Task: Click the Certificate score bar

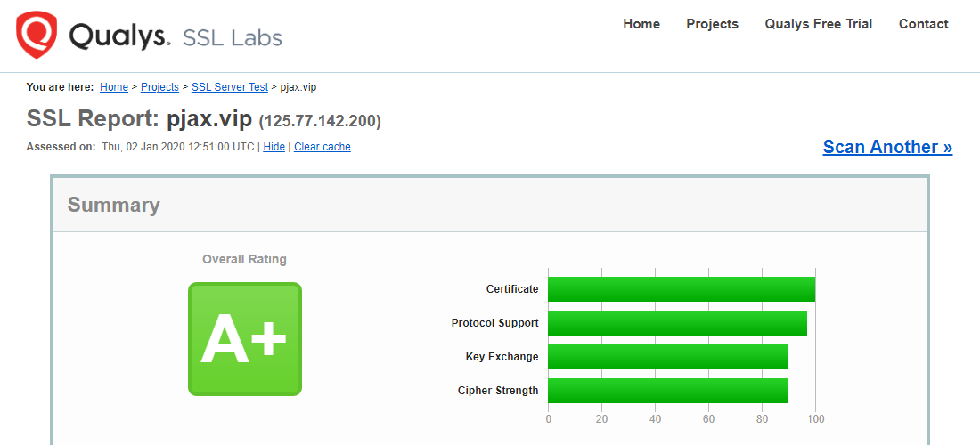Action: click(682, 289)
